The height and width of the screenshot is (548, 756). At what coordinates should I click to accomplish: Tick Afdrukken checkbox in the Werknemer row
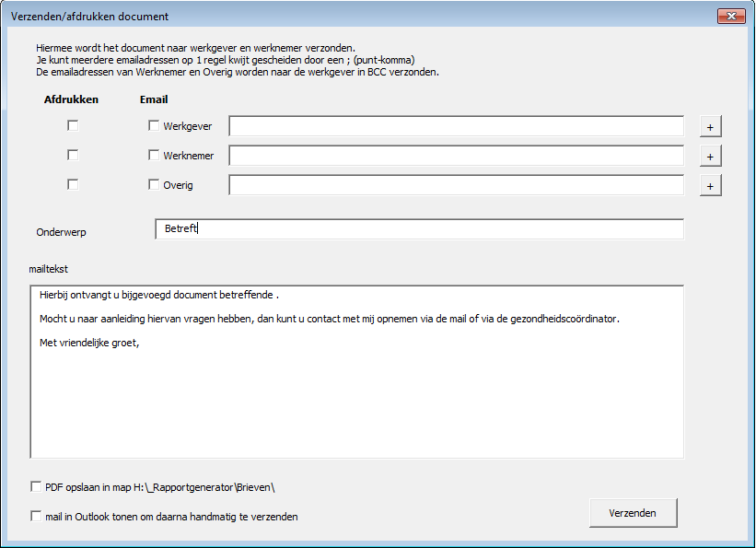[73, 156]
